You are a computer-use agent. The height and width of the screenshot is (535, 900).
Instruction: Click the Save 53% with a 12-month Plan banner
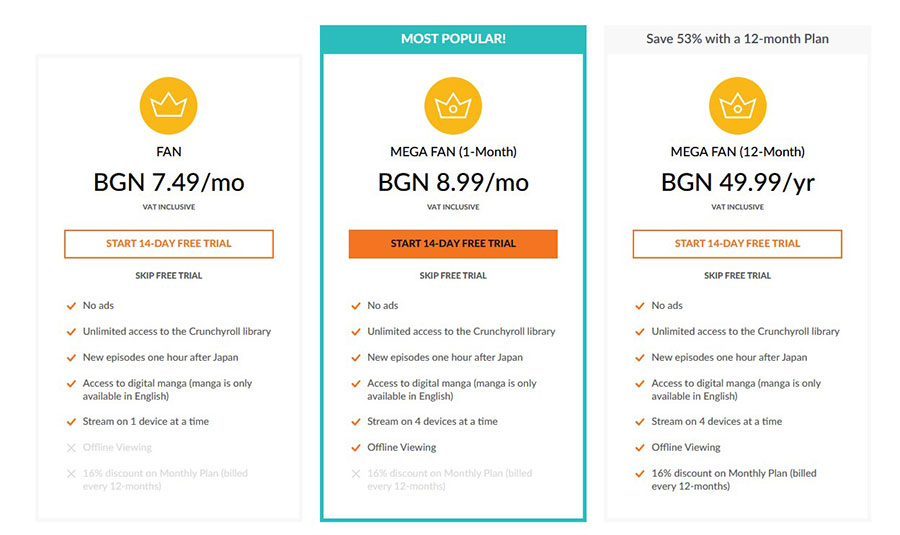737,39
